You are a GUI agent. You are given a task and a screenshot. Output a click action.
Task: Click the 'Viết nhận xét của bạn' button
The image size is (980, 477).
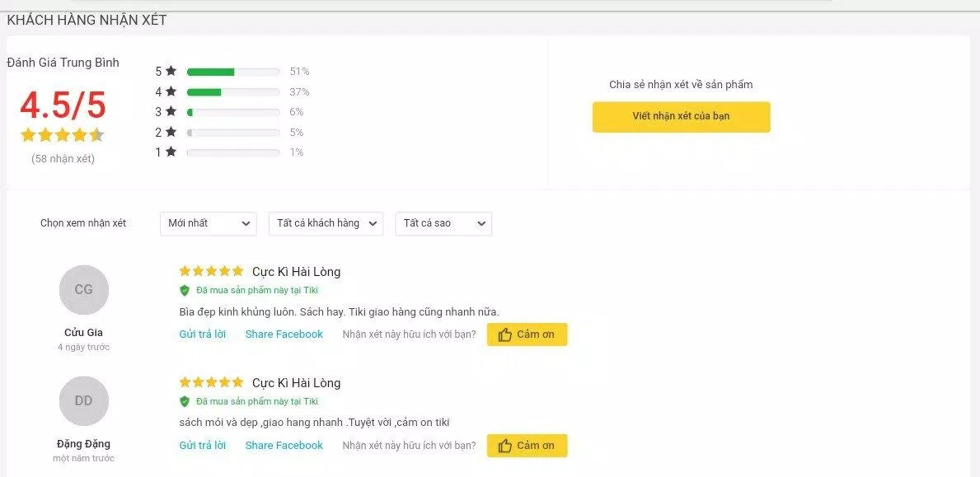tap(681, 116)
